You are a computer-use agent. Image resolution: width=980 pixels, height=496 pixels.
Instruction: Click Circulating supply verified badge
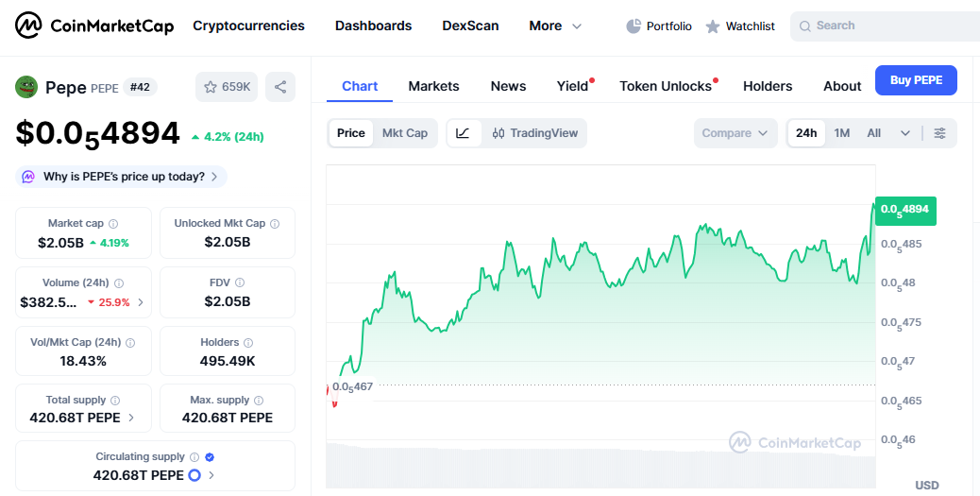point(210,457)
